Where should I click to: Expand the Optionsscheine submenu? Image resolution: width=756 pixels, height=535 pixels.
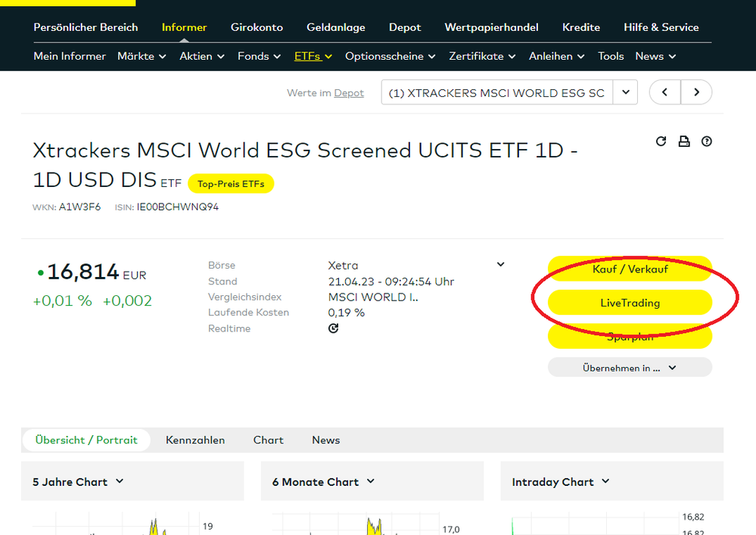(390, 56)
